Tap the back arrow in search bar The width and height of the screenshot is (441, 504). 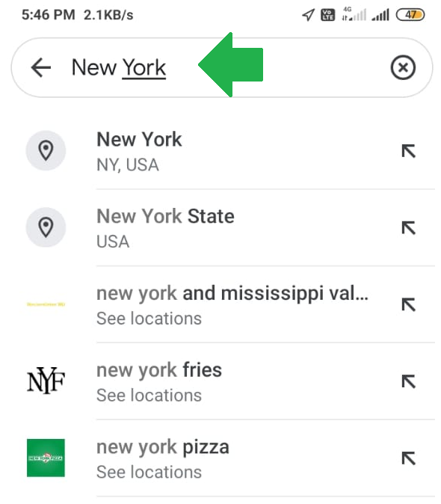[41, 67]
